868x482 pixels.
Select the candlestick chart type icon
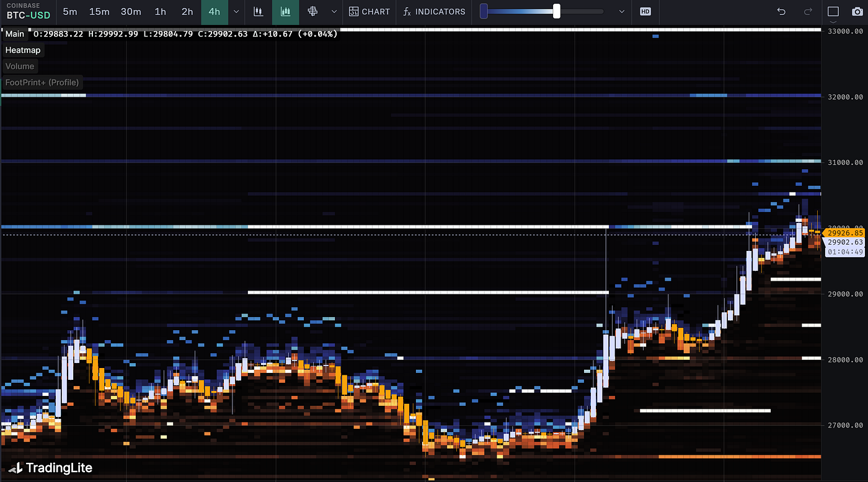pyautogui.click(x=259, y=12)
